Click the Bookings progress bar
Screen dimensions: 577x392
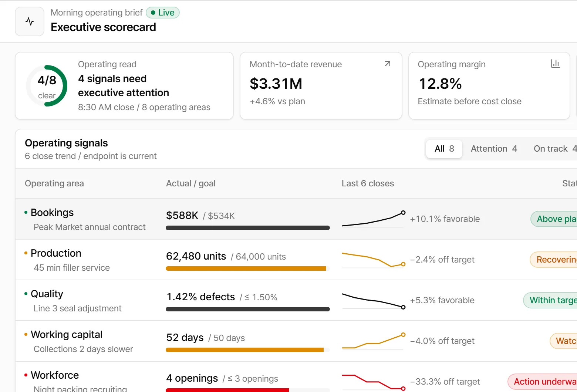(248, 228)
